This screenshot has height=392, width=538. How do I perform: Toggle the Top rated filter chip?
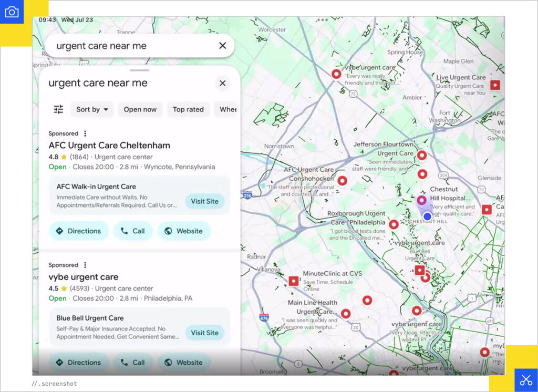click(188, 109)
